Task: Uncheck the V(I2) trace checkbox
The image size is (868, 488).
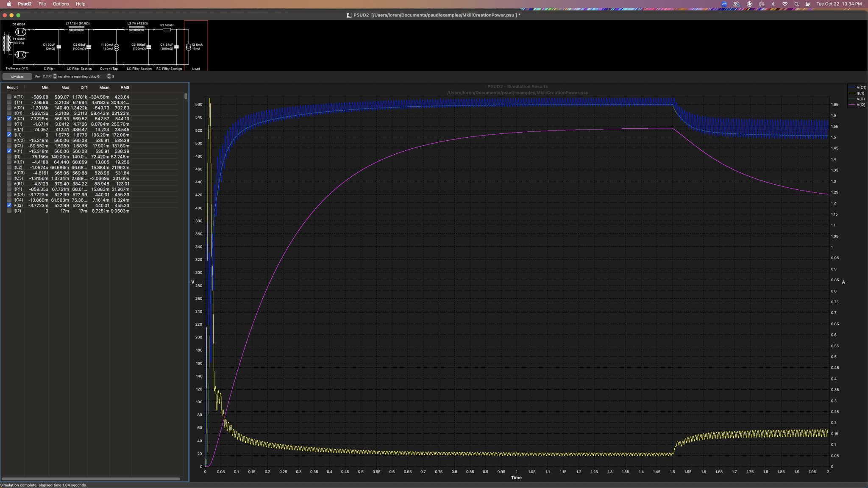Action: 9,205
